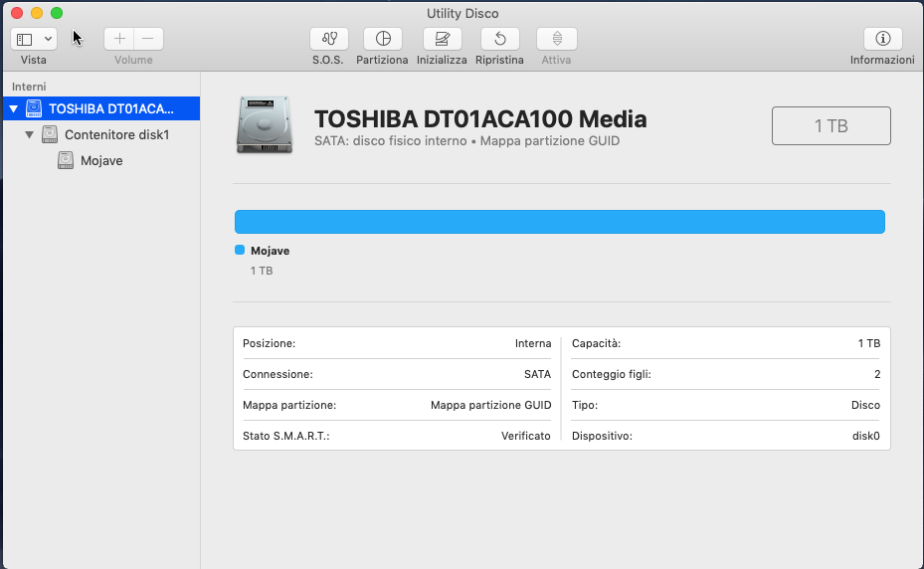Select Contenitore disk1 in sidebar
This screenshot has width=924, height=569.
pos(101,134)
